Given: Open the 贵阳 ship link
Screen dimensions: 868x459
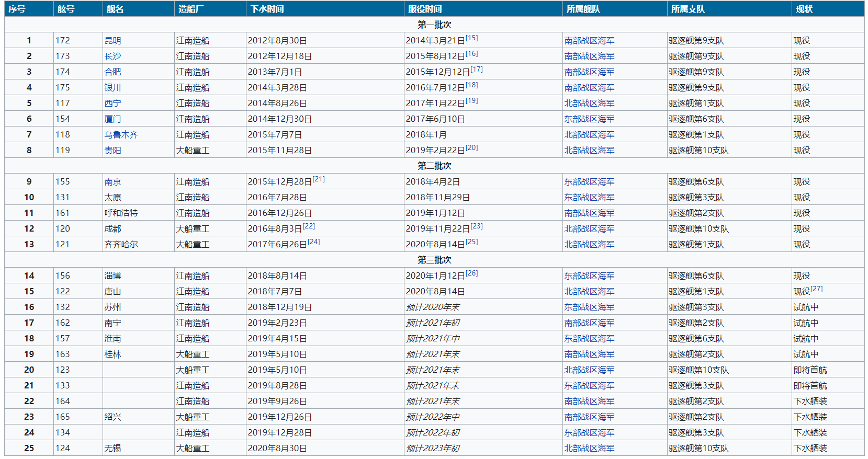Looking at the screenshot, I should [x=112, y=151].
